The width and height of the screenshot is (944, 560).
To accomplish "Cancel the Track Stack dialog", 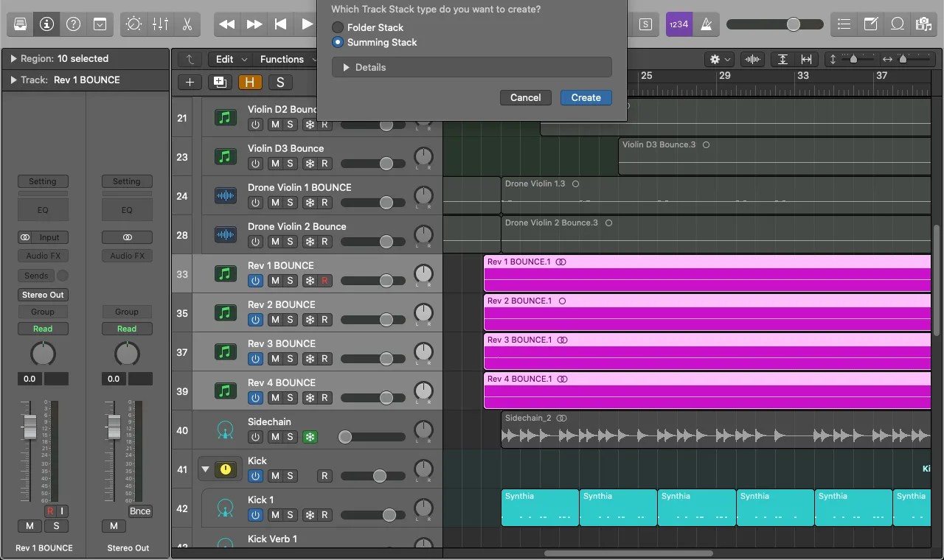I will coord(525,97).
